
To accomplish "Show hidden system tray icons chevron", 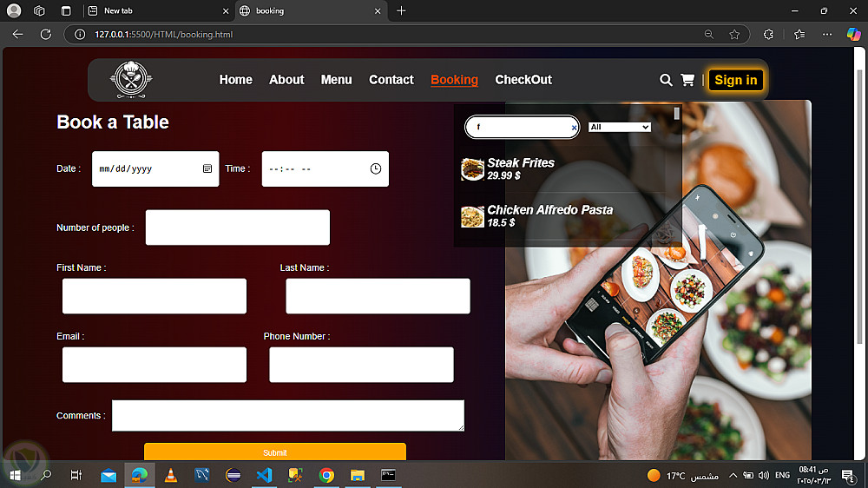I will tap(733, 475).
